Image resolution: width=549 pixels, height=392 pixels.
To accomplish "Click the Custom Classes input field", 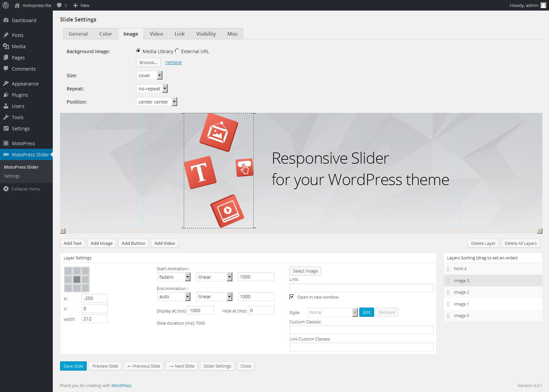I will [361, 330].
